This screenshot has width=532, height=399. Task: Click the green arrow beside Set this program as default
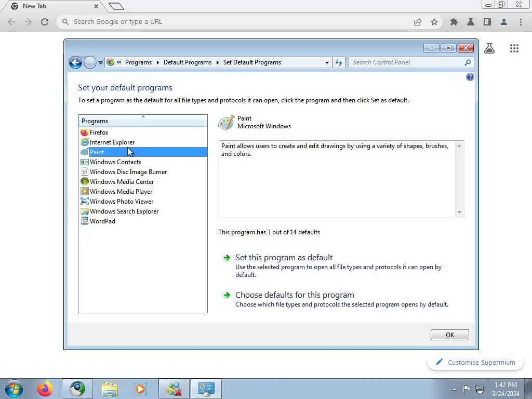pos(227,258)
